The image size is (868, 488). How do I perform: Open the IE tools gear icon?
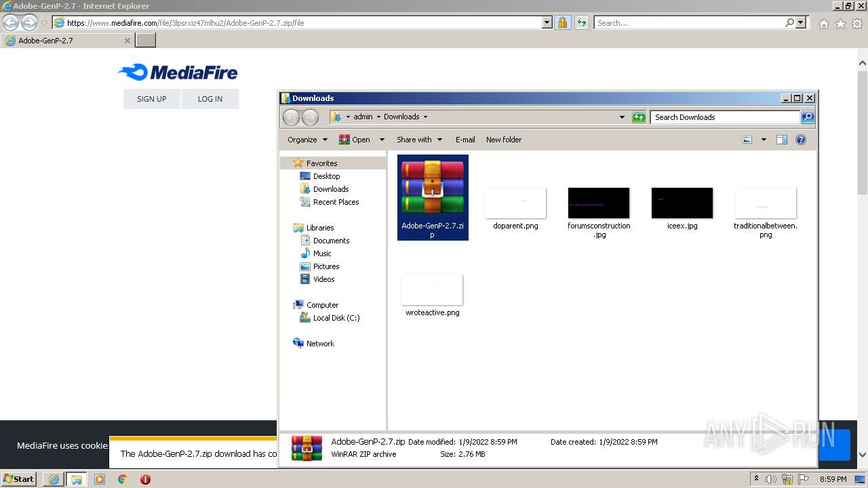pyautogui.click(x=857, y=24)
